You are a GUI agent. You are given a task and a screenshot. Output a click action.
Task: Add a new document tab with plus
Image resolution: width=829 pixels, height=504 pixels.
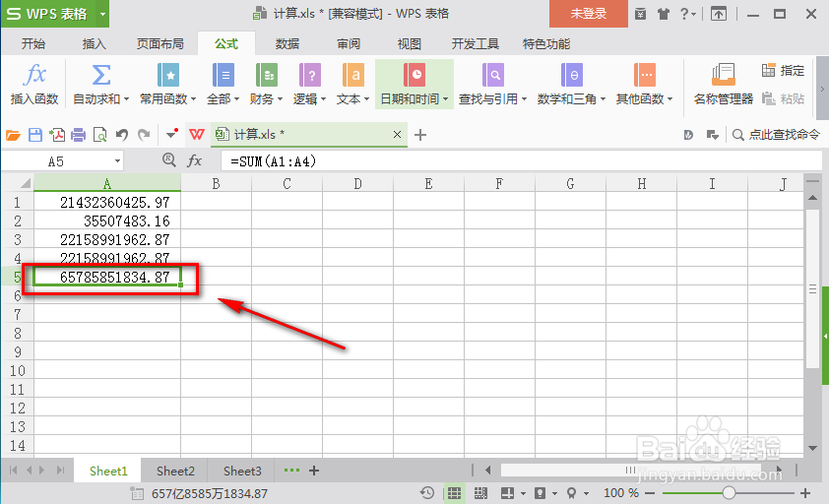[420, 135]
